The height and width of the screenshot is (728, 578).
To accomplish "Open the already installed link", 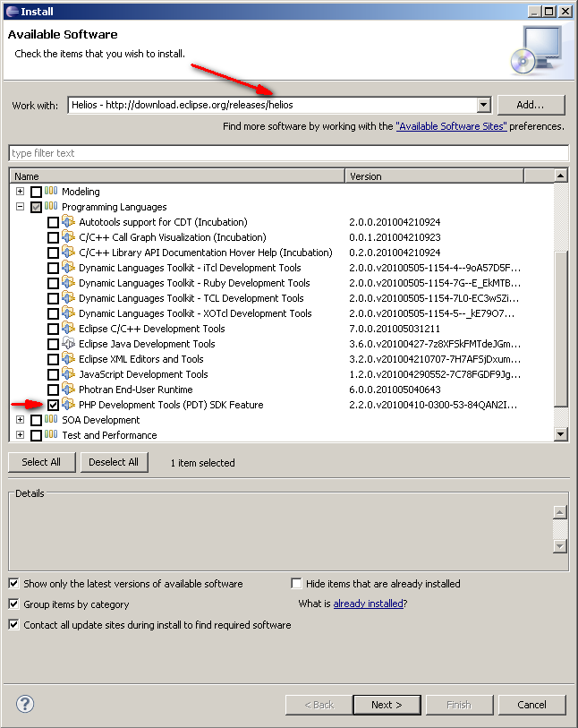I will pos(369,604).
